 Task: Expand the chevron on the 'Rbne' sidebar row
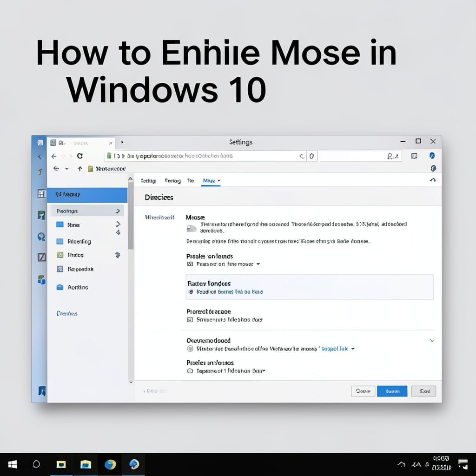(x=118, y=224)
